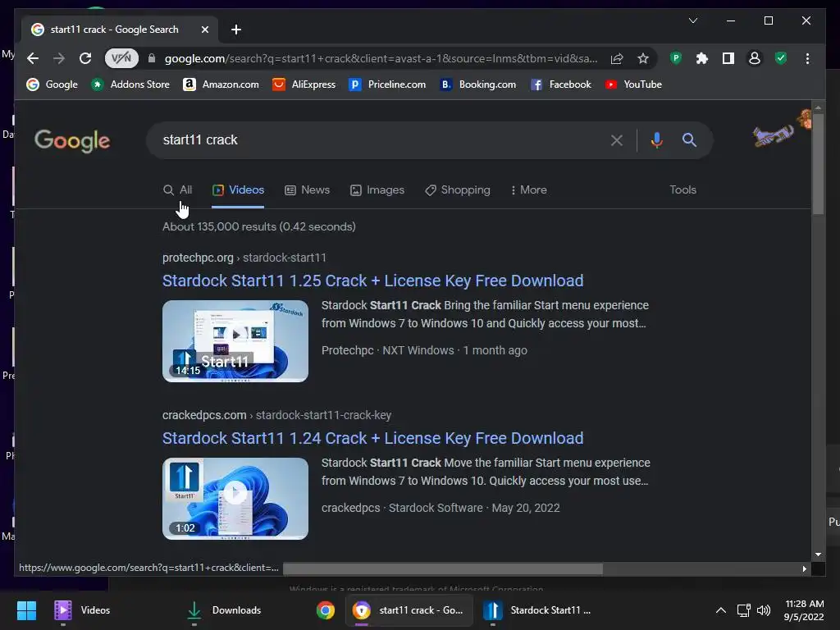Click the crackedpcs.com site path
Screen dimensions: 840x630
point(277,415)
